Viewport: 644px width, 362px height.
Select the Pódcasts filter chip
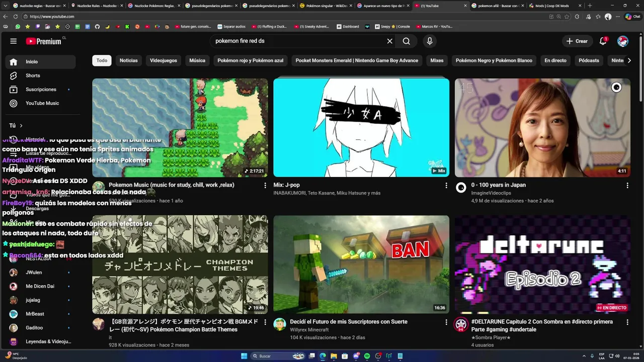click(589, 60)
